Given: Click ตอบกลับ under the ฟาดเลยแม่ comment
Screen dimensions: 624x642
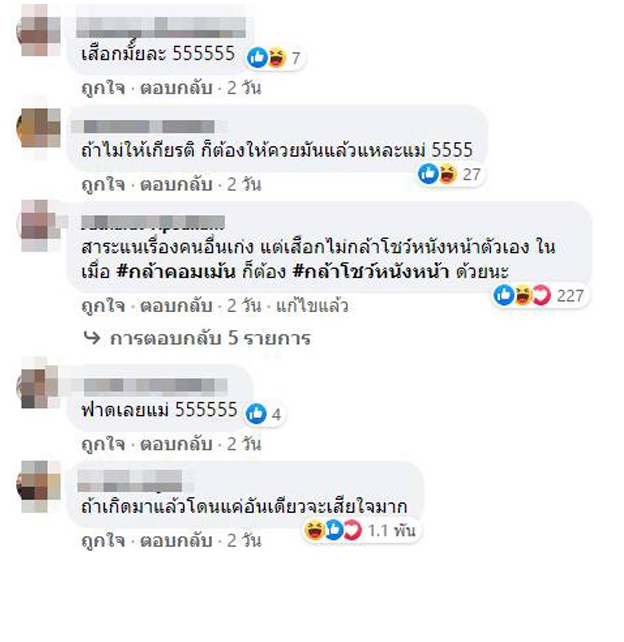Looking at the screenshot, I should 176,444.
